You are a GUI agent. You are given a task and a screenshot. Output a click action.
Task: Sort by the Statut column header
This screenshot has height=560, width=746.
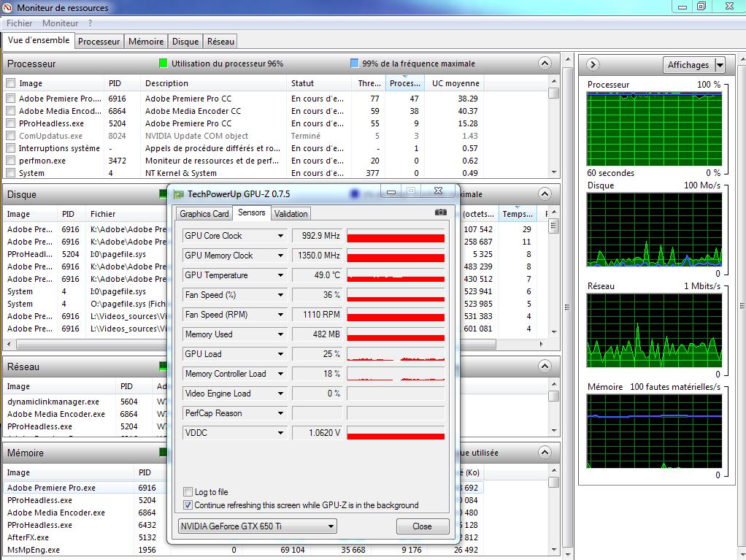tap(318, 83)
